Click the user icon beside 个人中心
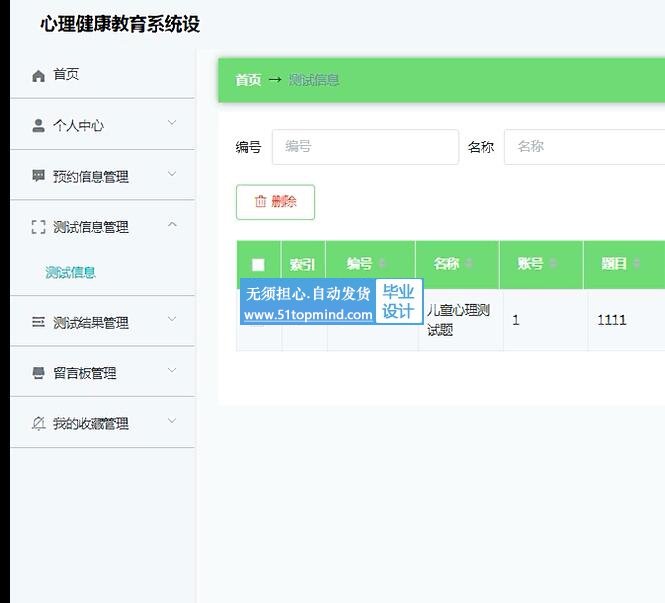665x603 pixels. (x=38, y=126)
